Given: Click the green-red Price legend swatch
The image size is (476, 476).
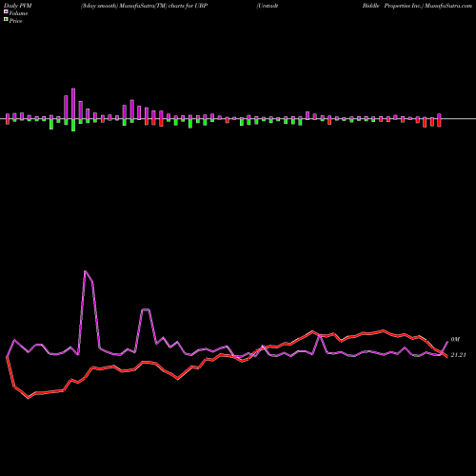Looking at the screenshot, I should click(6, 20).
